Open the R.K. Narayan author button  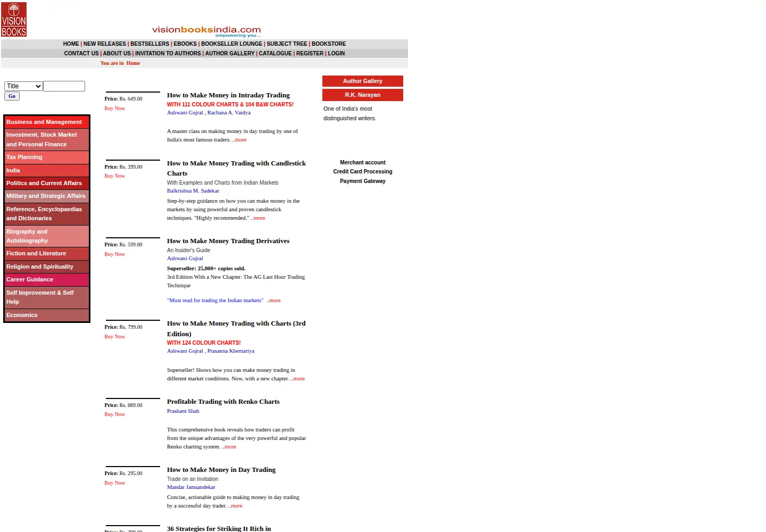363,95
